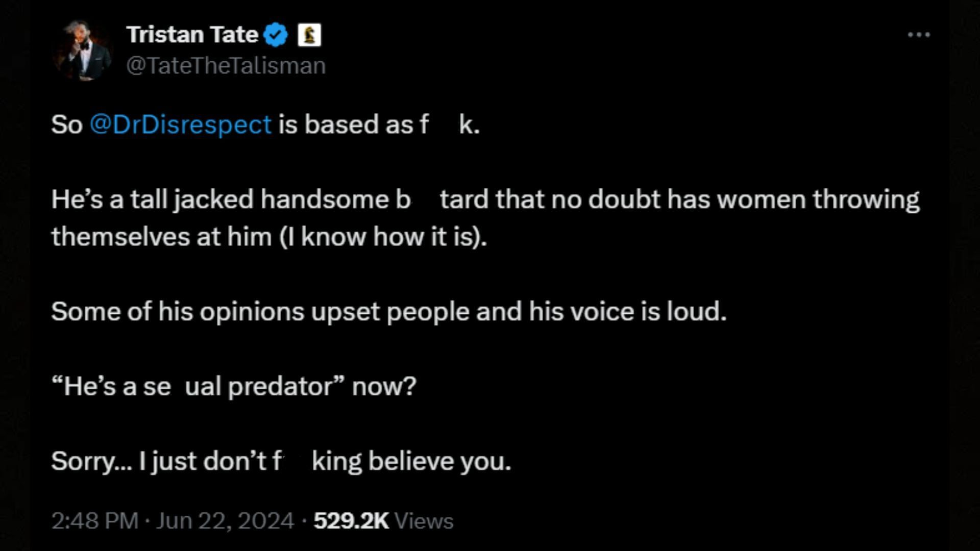Click the Views label
Image resolution: width=980 pixels, height=551 pixels.
(424, 521)
